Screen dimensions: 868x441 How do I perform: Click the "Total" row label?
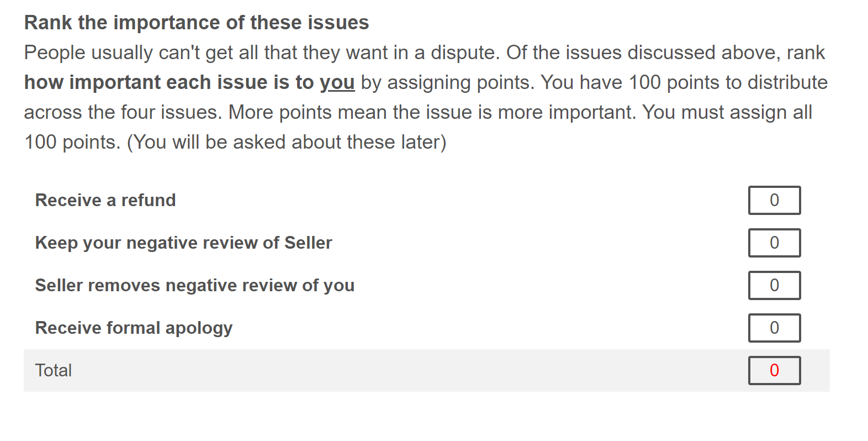[54, 370]
